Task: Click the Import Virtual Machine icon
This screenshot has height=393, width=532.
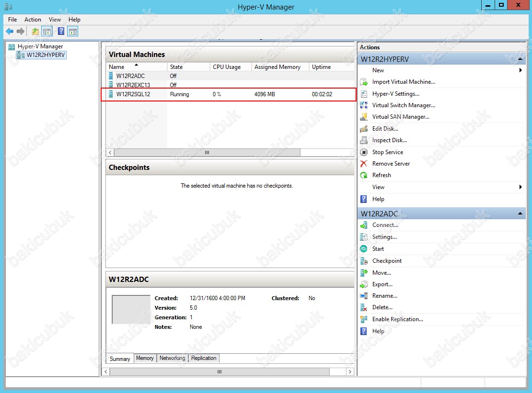Action: 364,82
